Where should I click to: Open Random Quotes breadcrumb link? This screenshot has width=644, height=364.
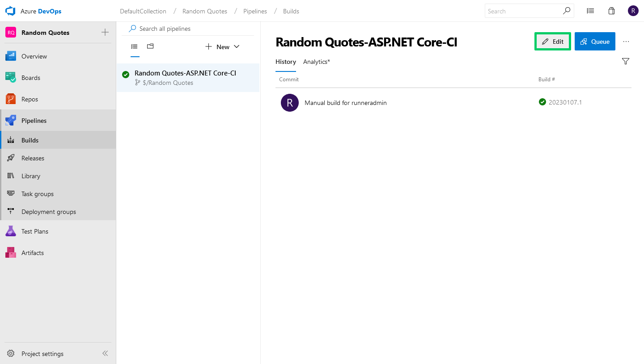(205, 11)
